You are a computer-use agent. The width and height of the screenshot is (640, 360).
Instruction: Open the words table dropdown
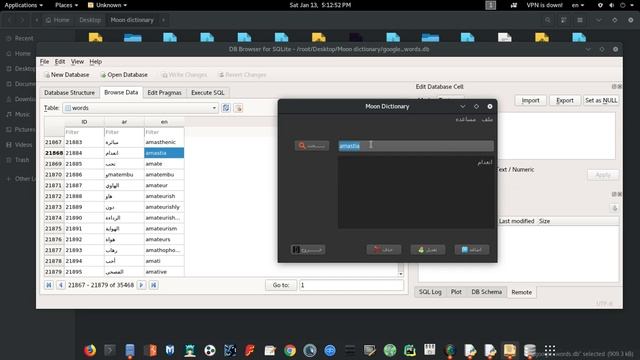(x=140, y=108)
